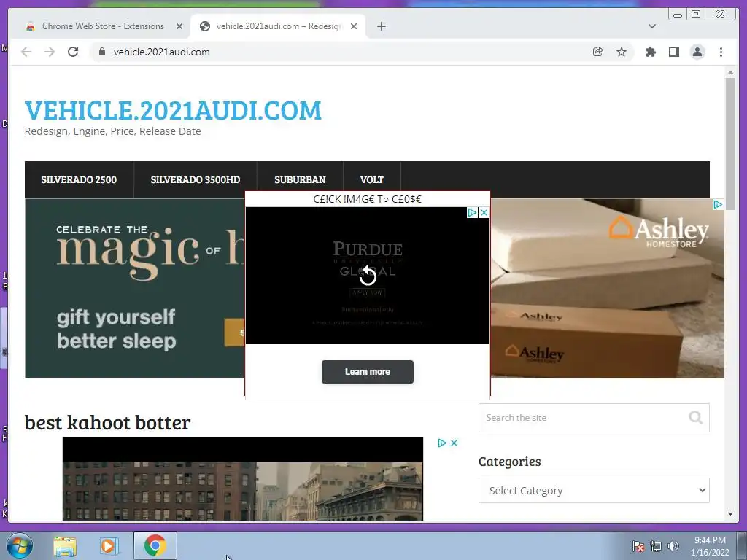
Task: Click the magic of home sleep ad
Action: pyautogui.click(x=135, y=289)
